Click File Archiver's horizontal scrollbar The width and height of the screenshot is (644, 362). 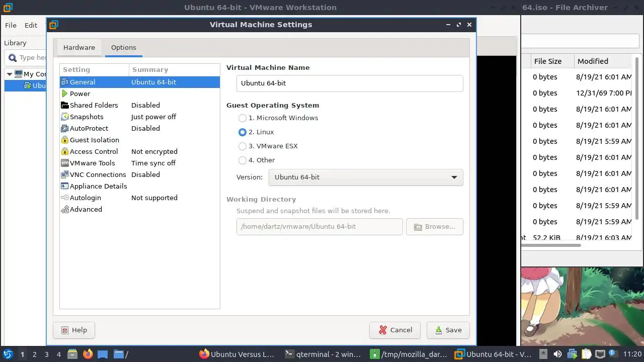[x=551, y=245]
